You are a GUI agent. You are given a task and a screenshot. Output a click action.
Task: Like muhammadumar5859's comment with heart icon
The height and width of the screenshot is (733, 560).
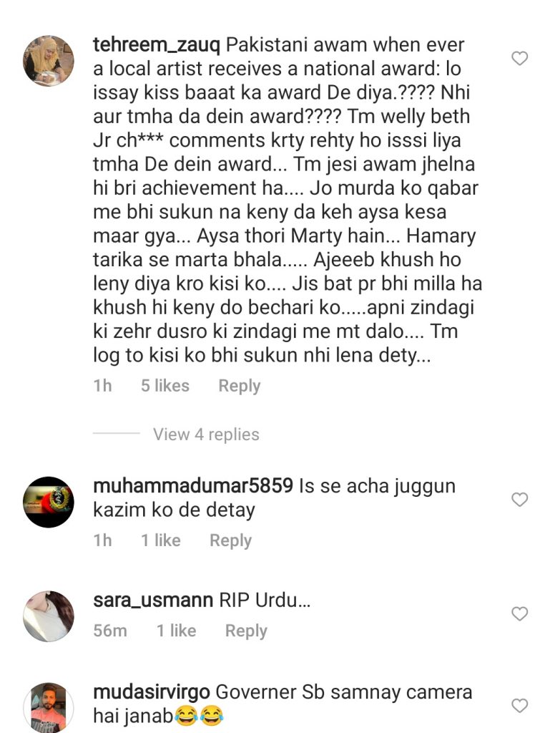(x=519, y=499)
